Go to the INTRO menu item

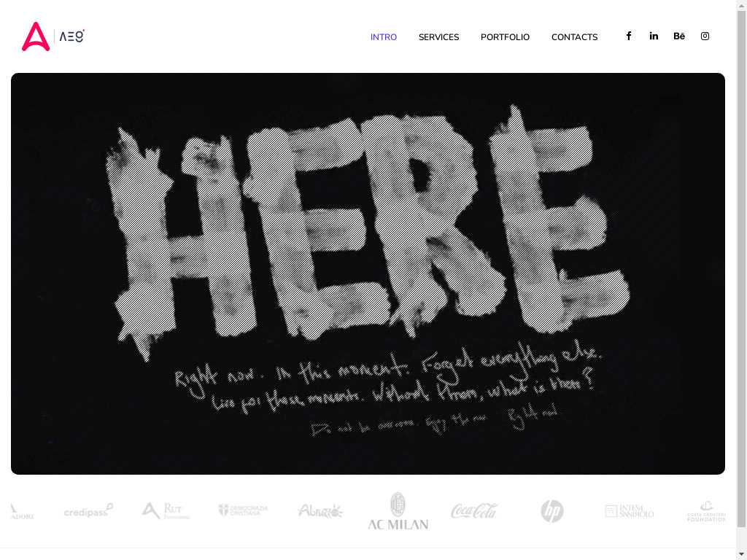pyautogui.click(x=384, y=37)
